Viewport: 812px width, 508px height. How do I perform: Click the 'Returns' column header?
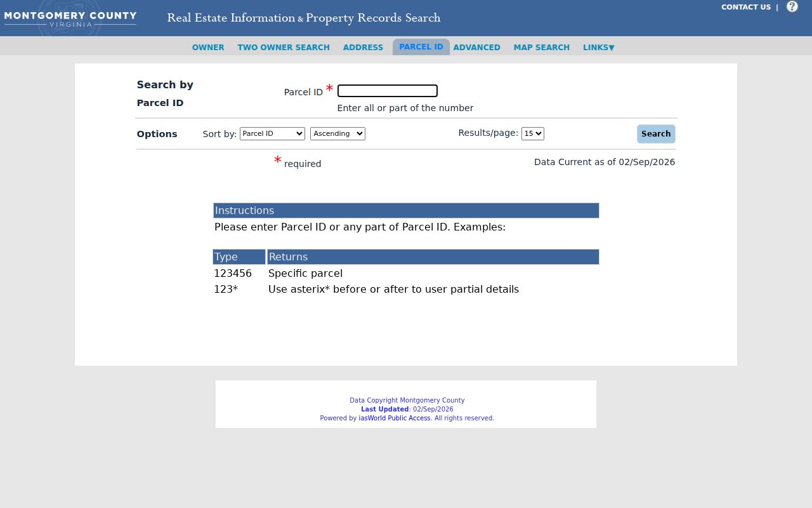tap(433, 257)
